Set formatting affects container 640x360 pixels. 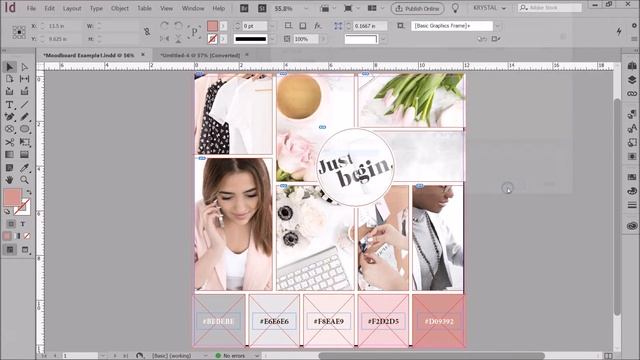click(x=11, y=224)
